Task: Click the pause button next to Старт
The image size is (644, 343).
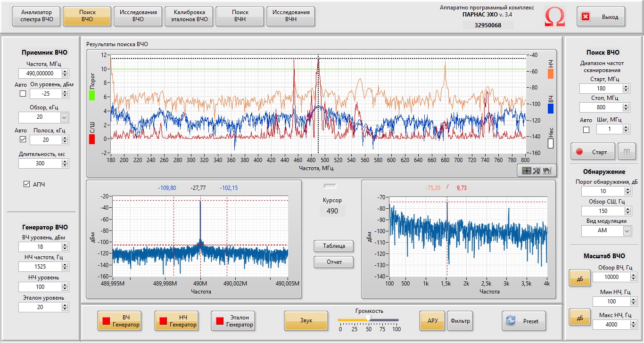Action: point(627,152)
